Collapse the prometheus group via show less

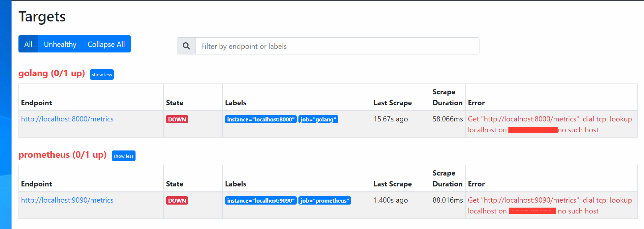coord(123,156)
